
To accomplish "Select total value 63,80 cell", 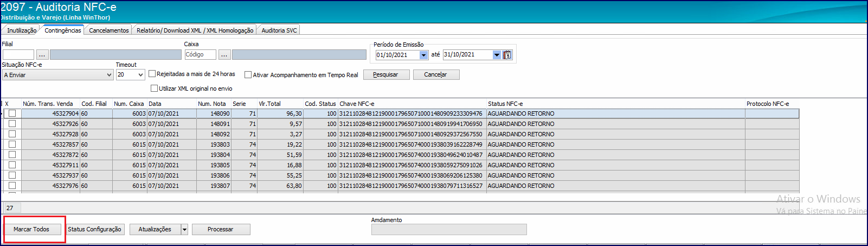I will 280,186.
